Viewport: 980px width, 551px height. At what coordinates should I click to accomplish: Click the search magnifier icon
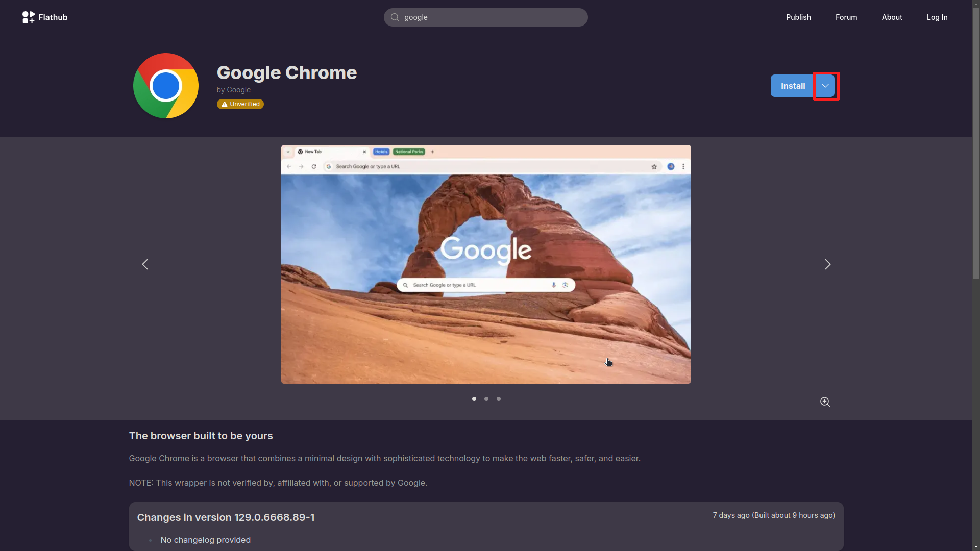(395, 17)
